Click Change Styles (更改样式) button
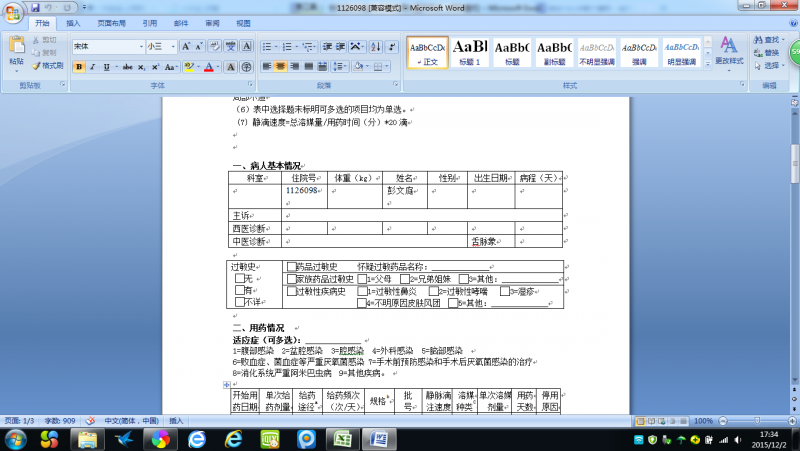Image resolution: width=800 pixels, height=451 pixels. click(729, 53)
